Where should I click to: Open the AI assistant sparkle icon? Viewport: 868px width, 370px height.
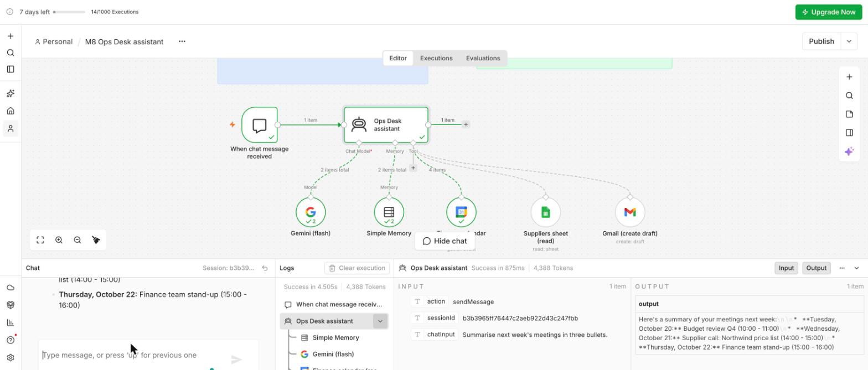pyautogui.click(x=849, y=152)
